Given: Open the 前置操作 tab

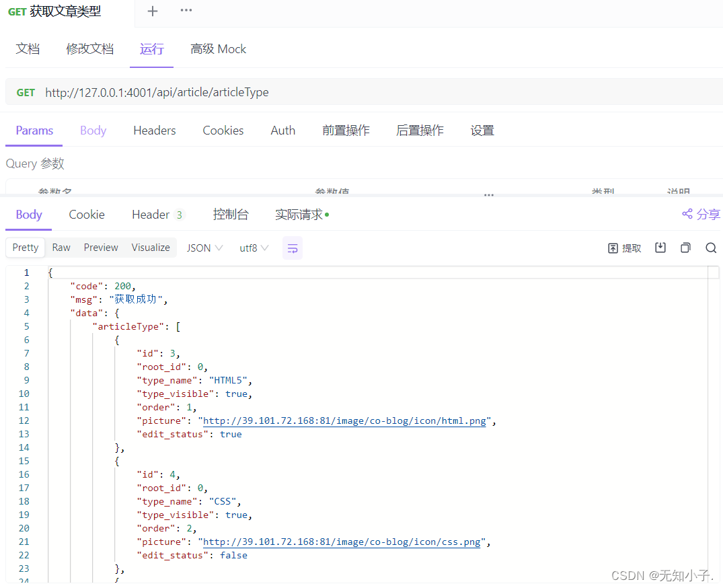Looking at the screenshot, I should 346,131.
